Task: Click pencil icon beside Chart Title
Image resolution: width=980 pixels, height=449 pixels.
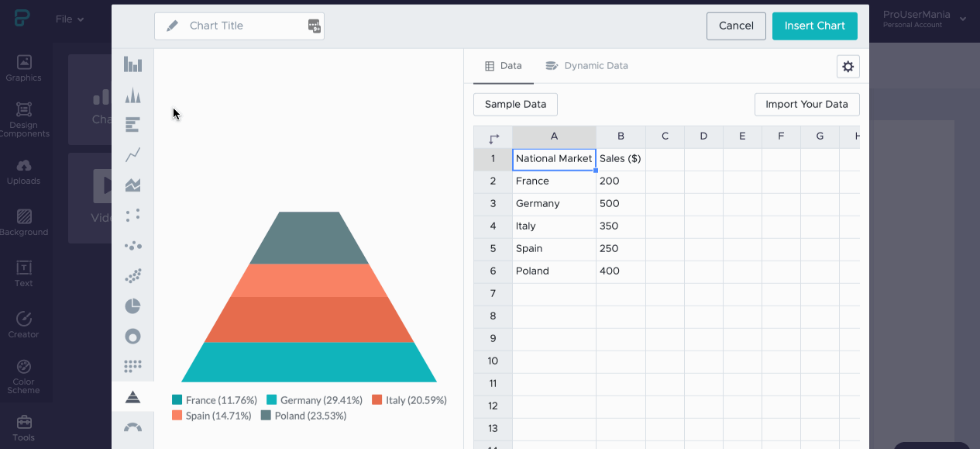Action: (172, 26)
